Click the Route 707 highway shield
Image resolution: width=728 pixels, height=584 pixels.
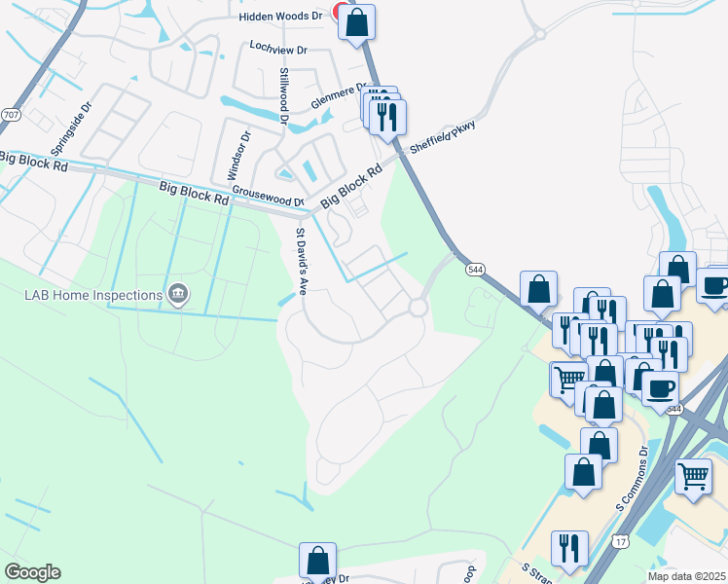pyautogui.click(x=10, y=115)
